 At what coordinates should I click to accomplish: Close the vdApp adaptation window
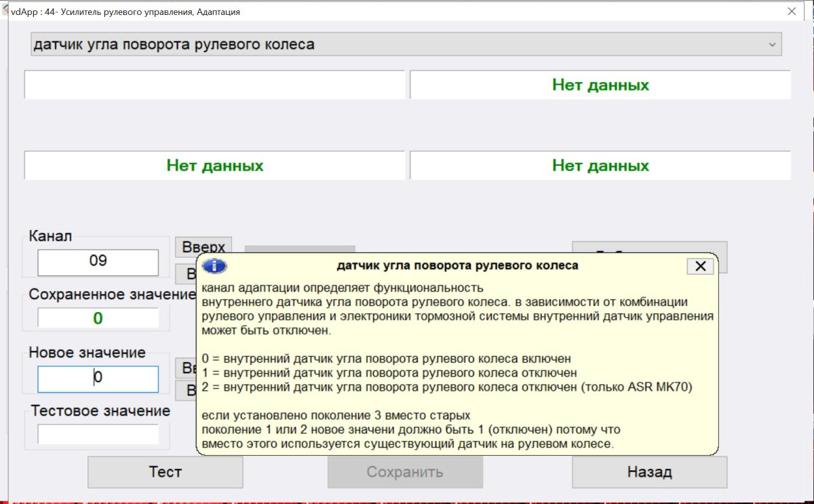pos(791,12)
